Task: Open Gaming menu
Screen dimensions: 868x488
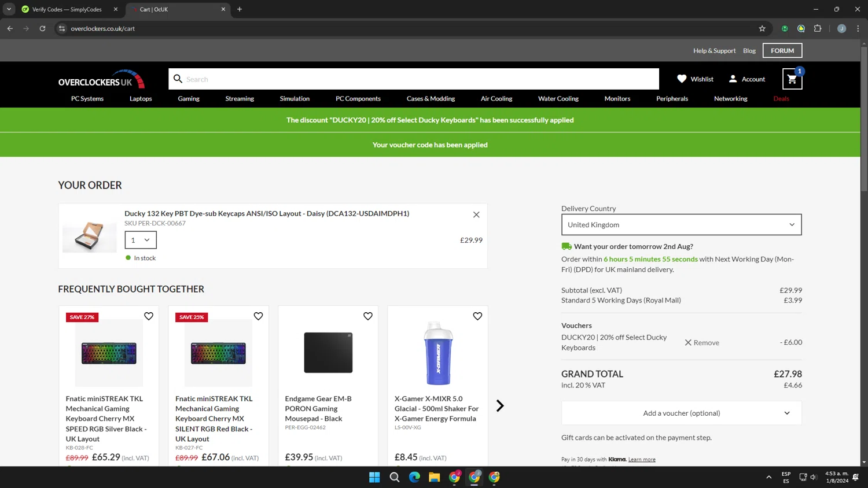Action: pyautogui.click(x=189, y=99)
